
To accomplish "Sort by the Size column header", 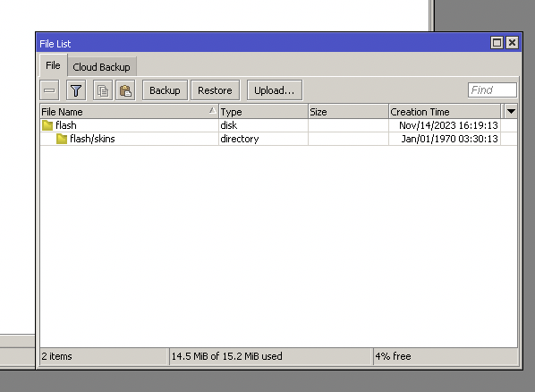I will pos(348,112).
